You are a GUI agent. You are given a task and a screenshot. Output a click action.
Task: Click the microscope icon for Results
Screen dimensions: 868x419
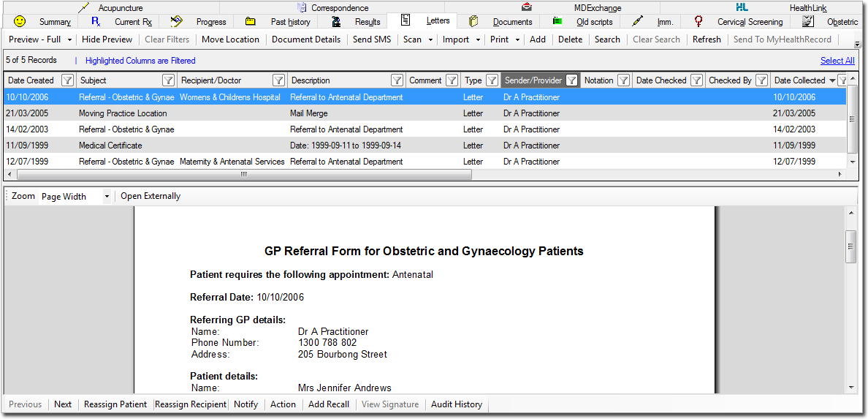pyautogui.click(x=335, y=21)
